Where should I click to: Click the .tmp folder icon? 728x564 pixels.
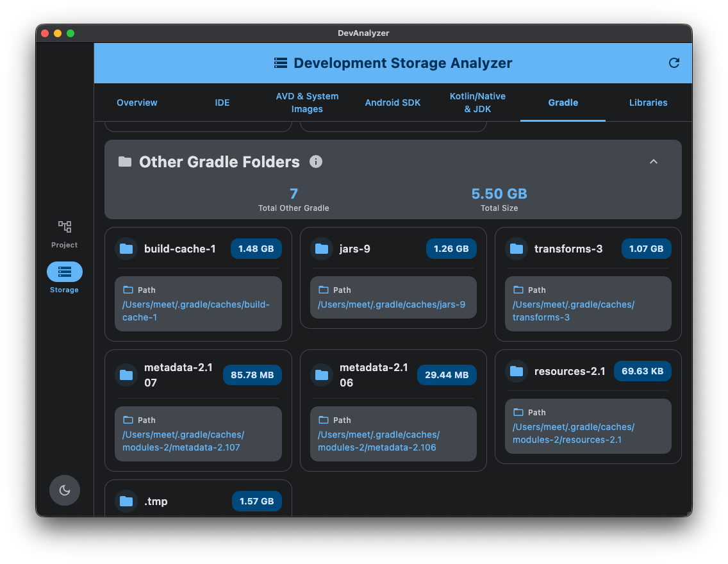click(126, 501)
